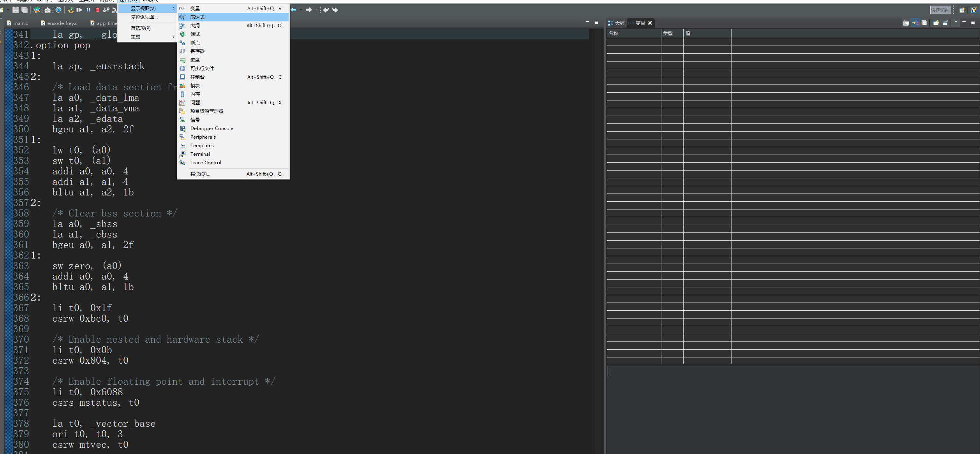Click the Forward navigation arrow
The width and height of the screenshot is (980, 454).
(309, 10)
